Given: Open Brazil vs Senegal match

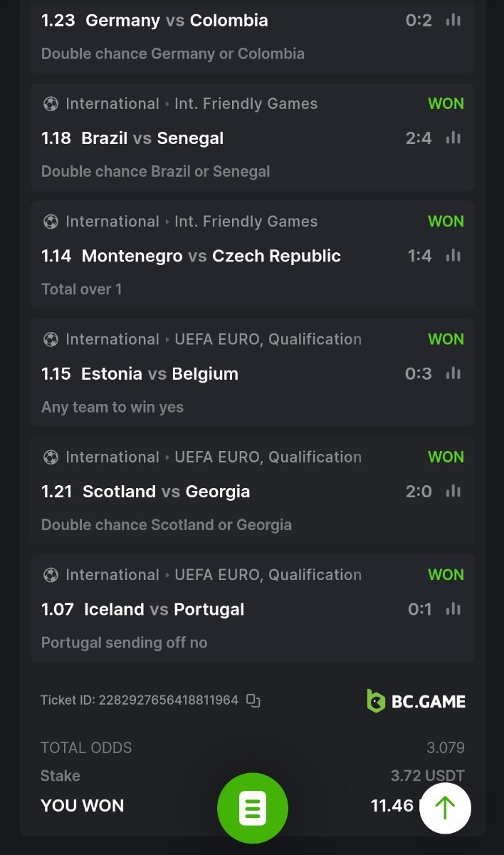Looking at the screenshot, I should click(x=152, y=138).
